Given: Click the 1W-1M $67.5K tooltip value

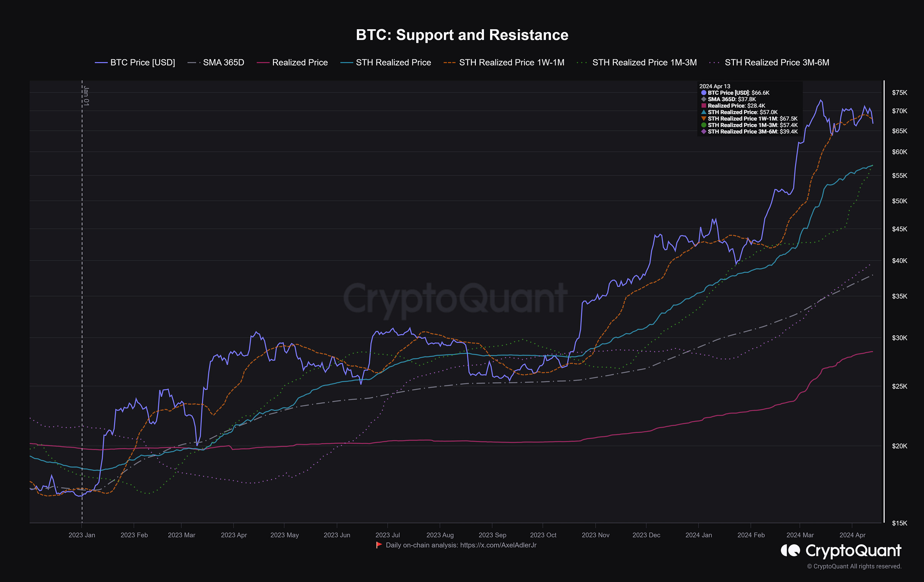Looking at the screenshot, I should pyautogui.click(x=788, y=119).
